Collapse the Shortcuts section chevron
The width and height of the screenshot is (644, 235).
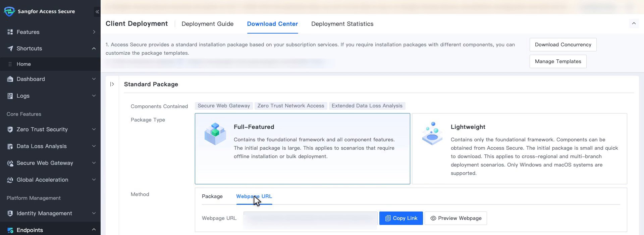pos(94,48)
